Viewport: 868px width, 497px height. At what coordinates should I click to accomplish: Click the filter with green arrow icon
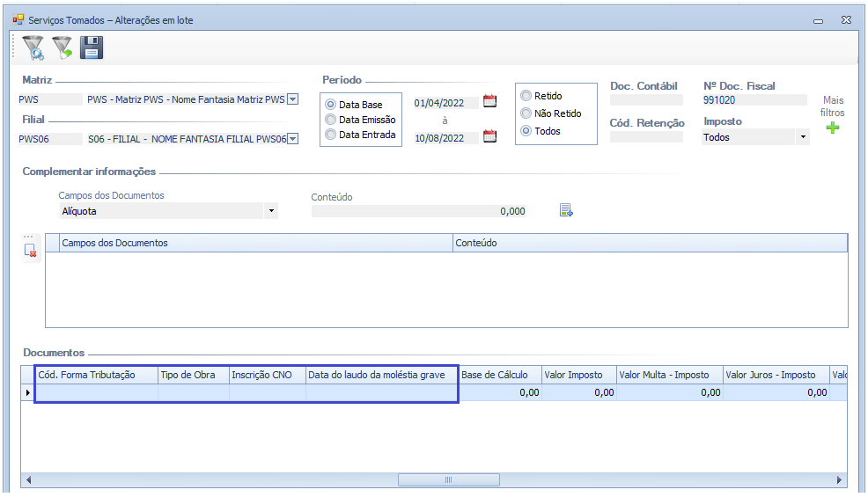click(62, 48)
